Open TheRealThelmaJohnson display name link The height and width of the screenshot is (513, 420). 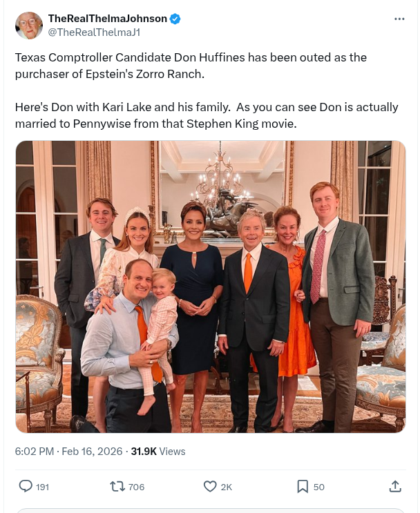(x=107, y=19)
